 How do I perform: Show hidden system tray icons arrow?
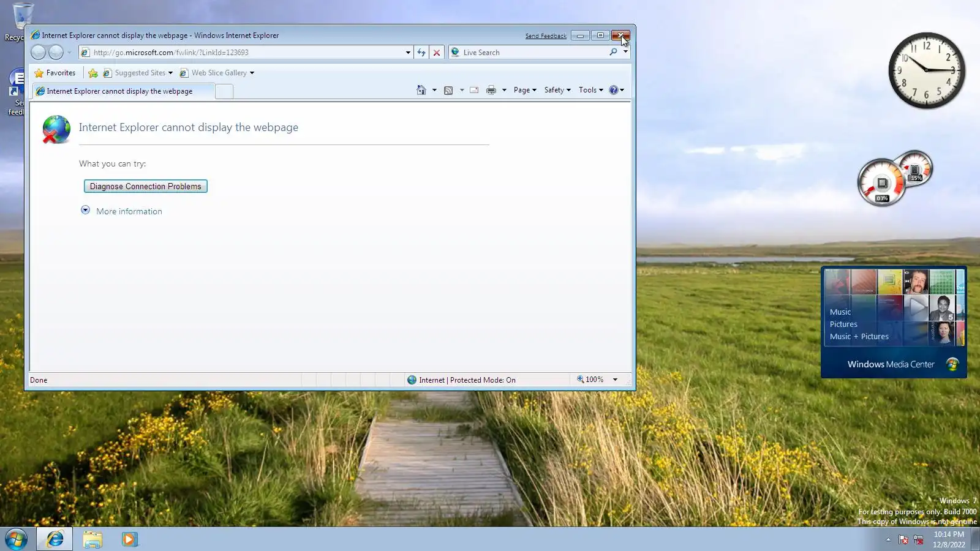tap(888, 539)
